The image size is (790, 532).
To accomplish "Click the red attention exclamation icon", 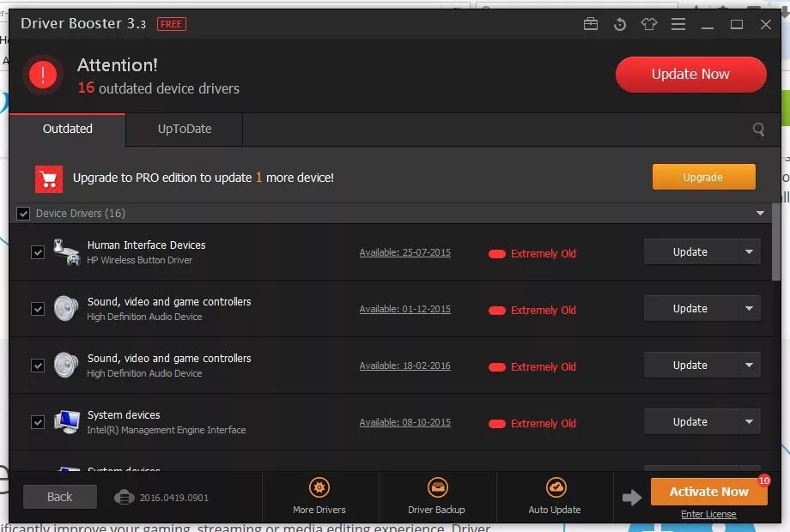I will point(43,75).
